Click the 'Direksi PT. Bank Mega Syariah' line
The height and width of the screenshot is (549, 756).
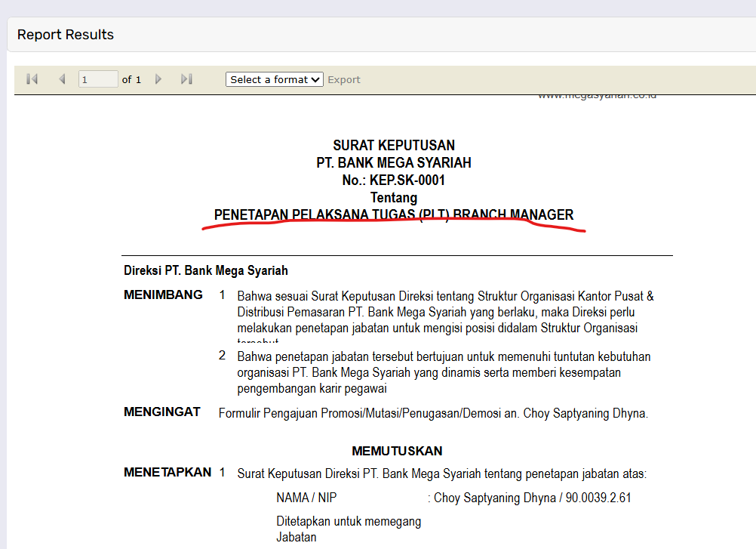(206, 270)
